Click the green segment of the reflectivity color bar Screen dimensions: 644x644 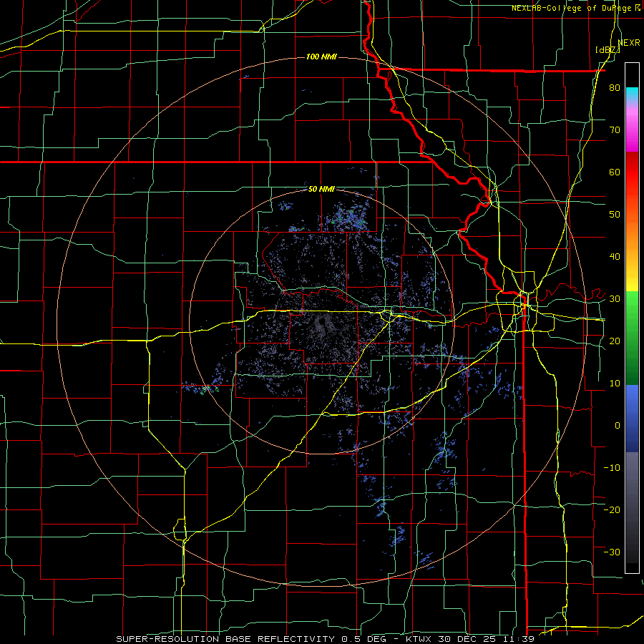pyautogui.click(x=632, y=338)
